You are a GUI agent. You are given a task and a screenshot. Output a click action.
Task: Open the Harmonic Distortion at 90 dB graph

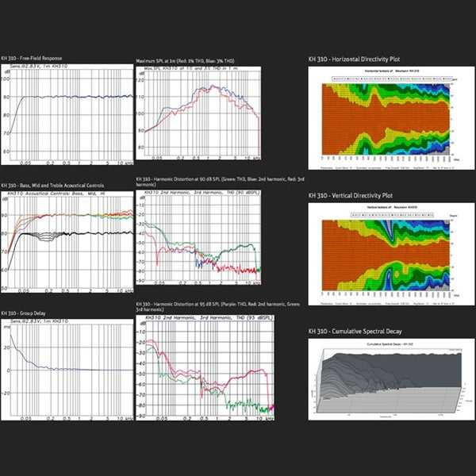pos(198,236)
